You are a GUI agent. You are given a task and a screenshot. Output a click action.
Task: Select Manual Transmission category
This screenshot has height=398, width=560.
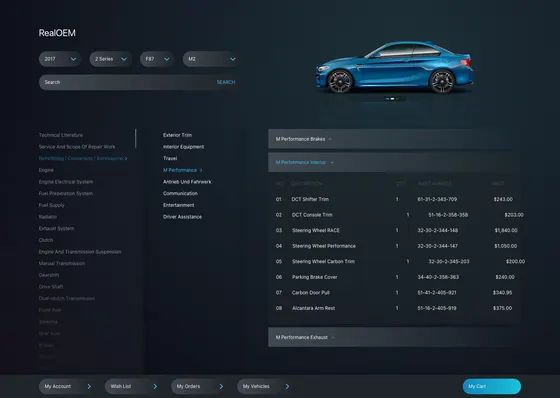tap(62, 263)
